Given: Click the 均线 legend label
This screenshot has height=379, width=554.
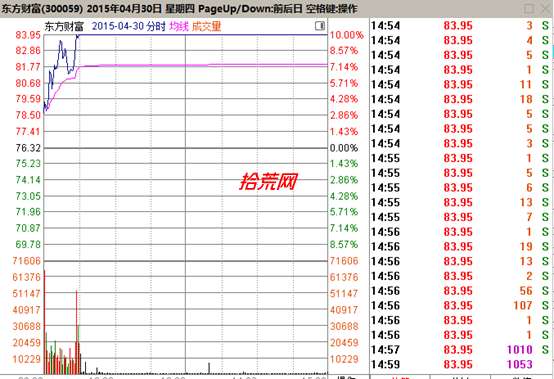Looking at the screenshot, I should tap(179, 26).
